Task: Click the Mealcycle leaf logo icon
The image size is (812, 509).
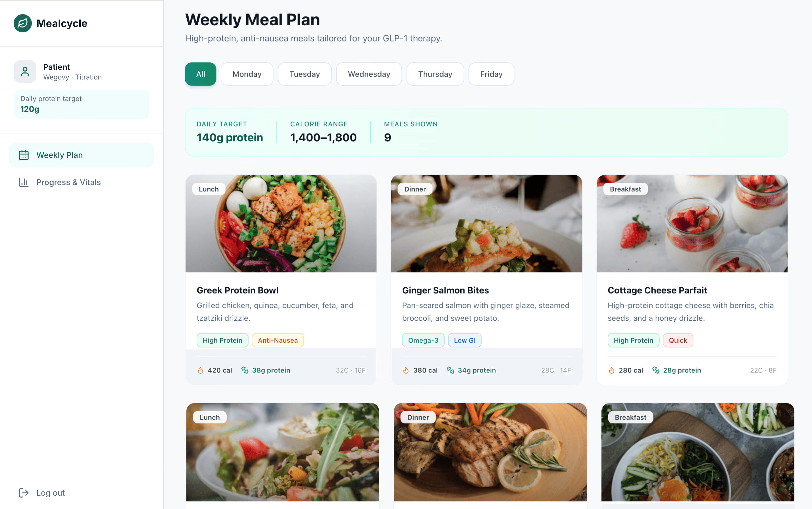Action: pos(22,23)
